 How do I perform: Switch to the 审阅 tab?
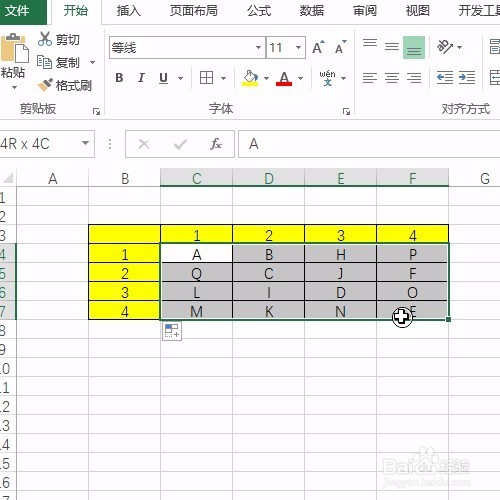click(365, 11)
